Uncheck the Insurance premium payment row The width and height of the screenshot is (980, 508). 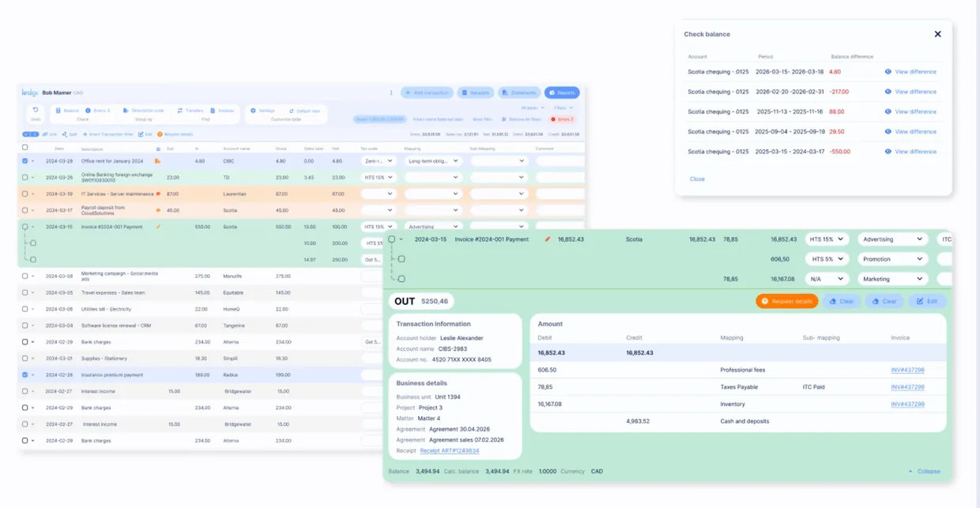click(24, 374)
